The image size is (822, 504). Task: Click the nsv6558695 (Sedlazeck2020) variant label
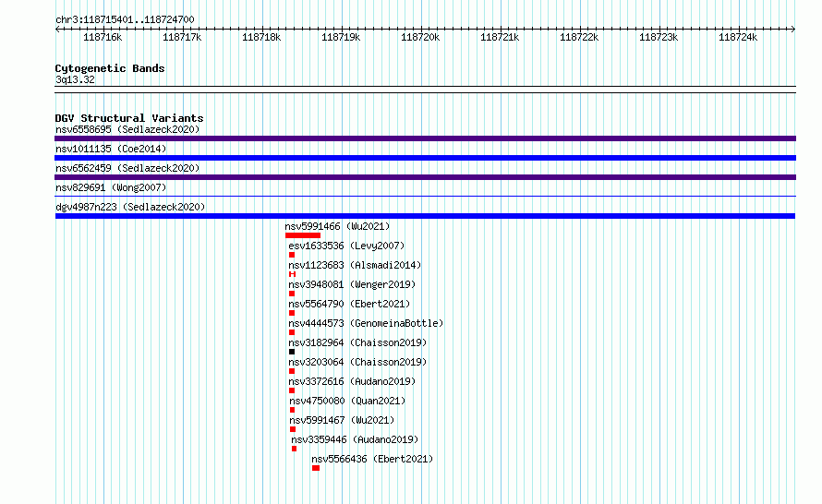coord(127,129)
